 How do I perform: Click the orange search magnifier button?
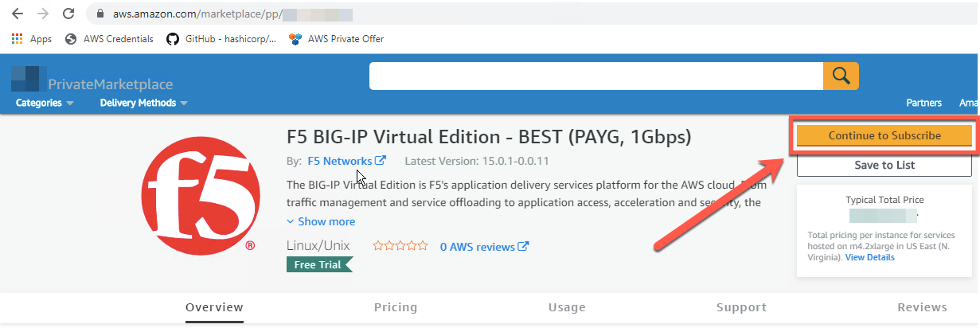pos(841,76)
